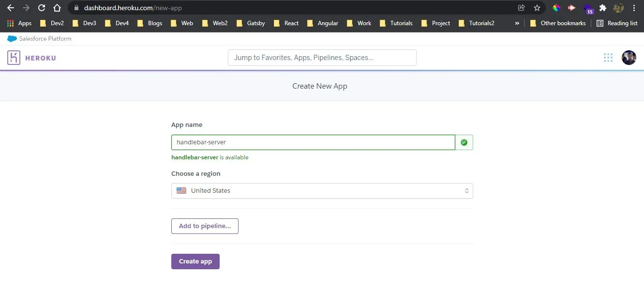Click the Create New App heading
Image resolution: width=644 pixels, height=308 pixels.
click(x=320, y=86)
